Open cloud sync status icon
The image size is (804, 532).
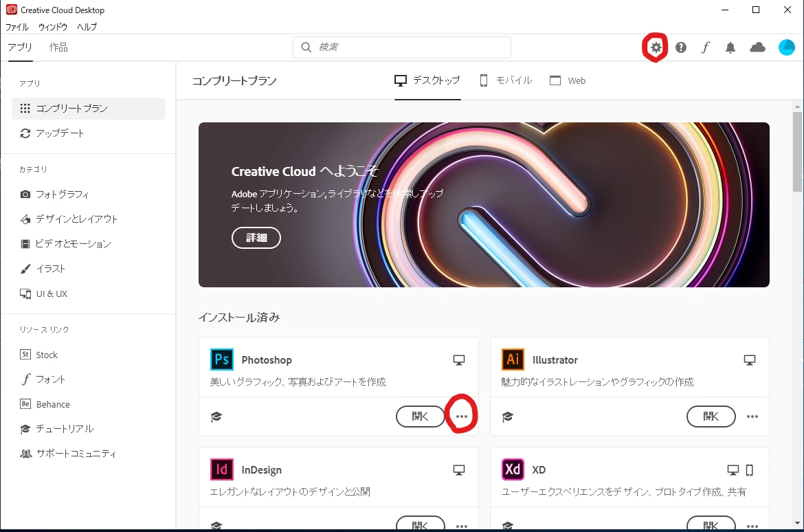758,47
